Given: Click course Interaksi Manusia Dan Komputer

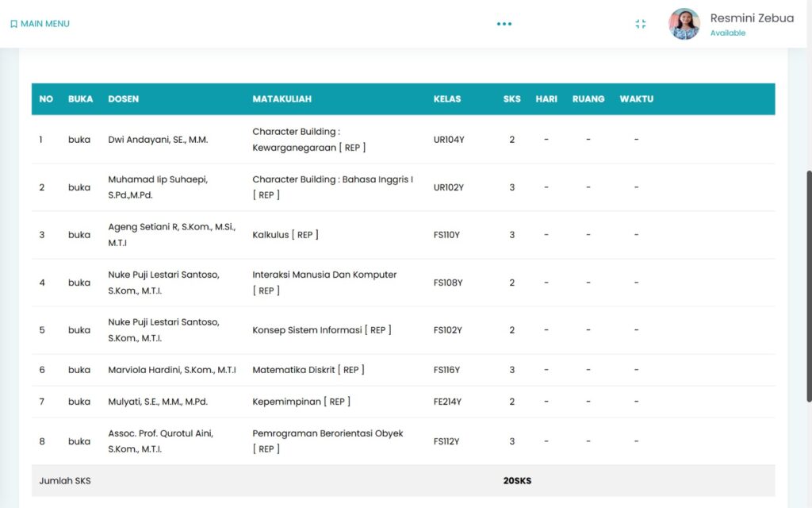Looking at the screenshot, I should (324, 283).
